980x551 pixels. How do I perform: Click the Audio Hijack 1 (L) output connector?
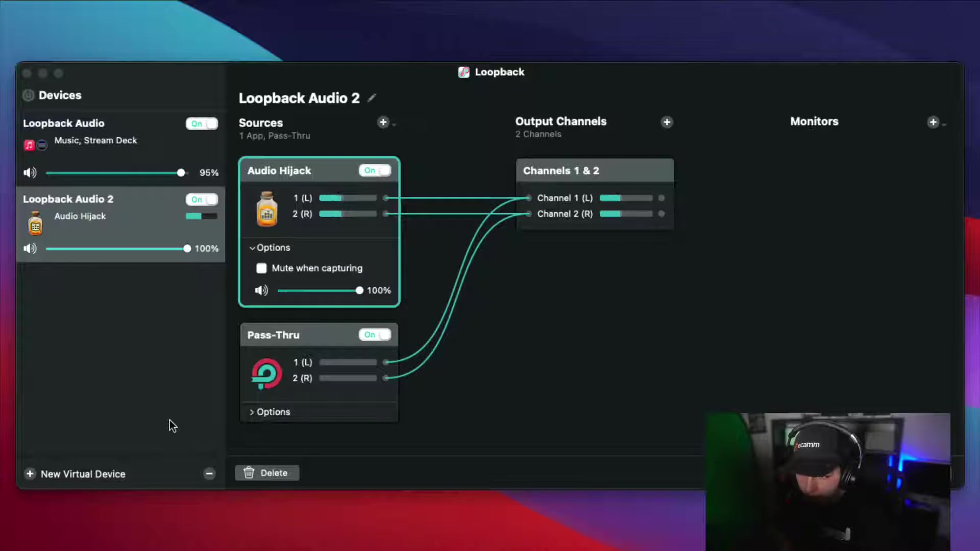tap(386, 198)
